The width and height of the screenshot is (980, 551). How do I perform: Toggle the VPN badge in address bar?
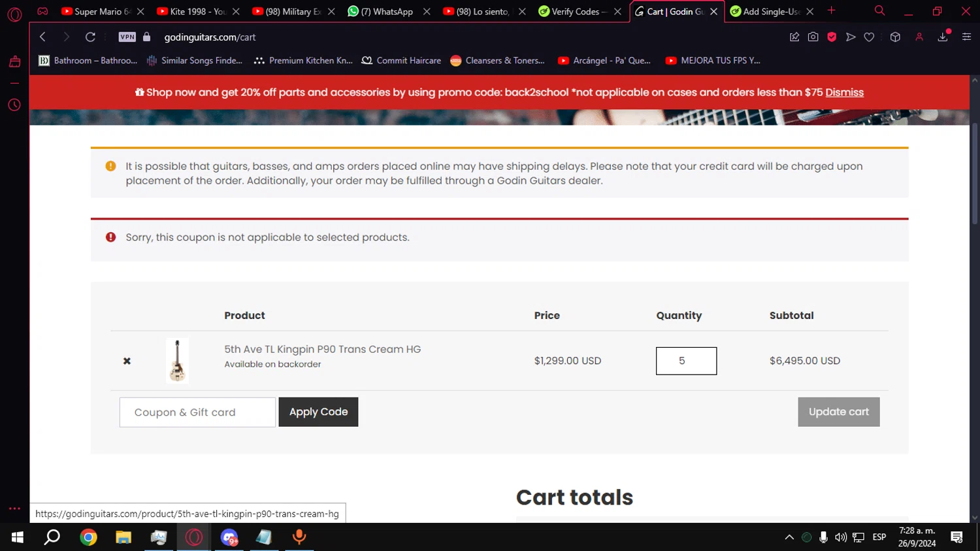point(127,37)
